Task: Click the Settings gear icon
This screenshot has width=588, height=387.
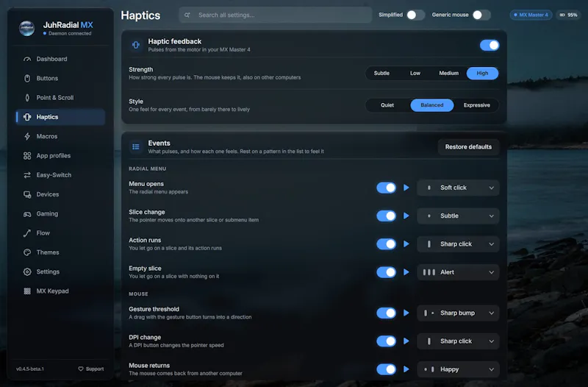Action: point(27,271)
